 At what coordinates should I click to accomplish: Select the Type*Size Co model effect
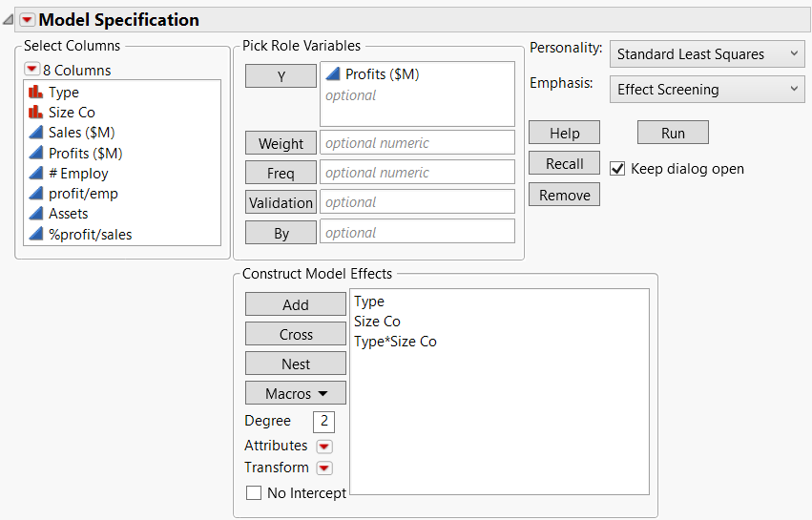coord(395,342)
